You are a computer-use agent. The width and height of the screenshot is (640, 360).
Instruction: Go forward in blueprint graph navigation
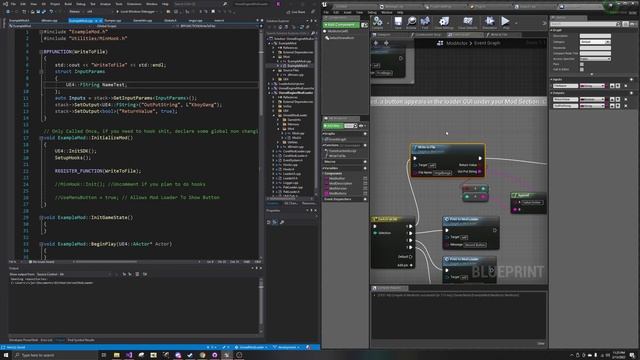(x=386, y=43)
